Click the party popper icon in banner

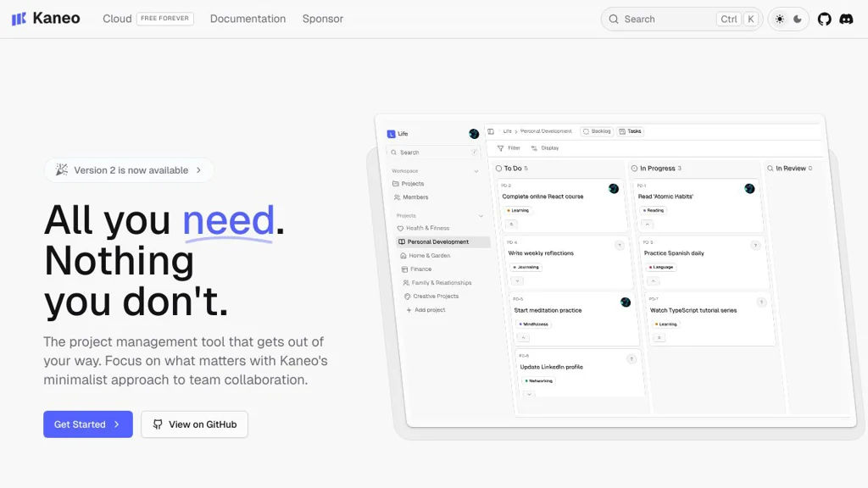tap(61, 169)
